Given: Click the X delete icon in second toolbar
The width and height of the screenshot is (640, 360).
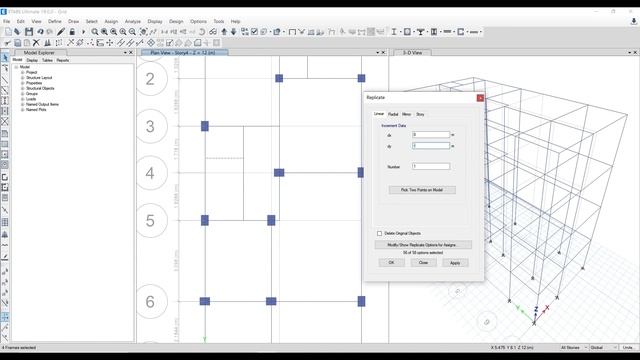Looking at the screenshot, I should coord(36,42).
